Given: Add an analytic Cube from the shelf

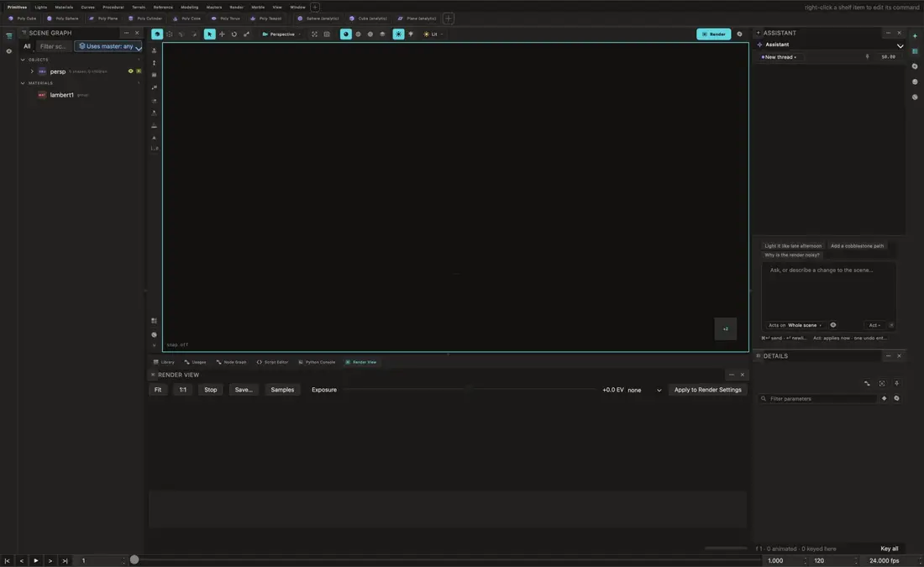Looking at the screenshot, I should pos(369,18).
